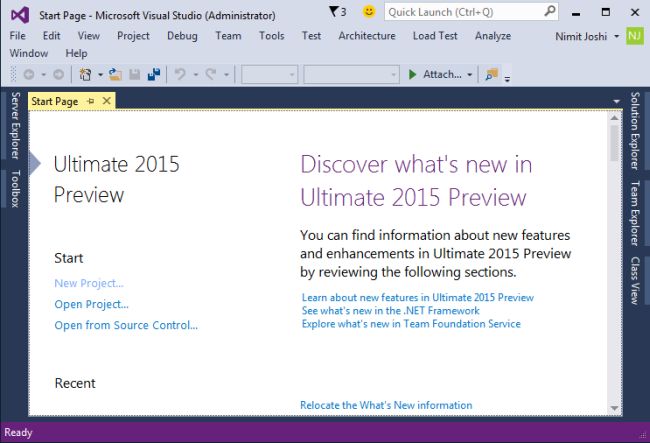Open the Redo history dropdown arrow
This screenshot has width=650, height=443.
tap(226, 75)
